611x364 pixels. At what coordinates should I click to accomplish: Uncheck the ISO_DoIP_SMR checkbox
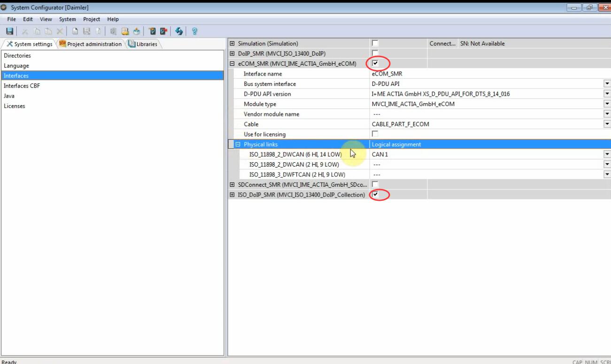tap(375, 195)
